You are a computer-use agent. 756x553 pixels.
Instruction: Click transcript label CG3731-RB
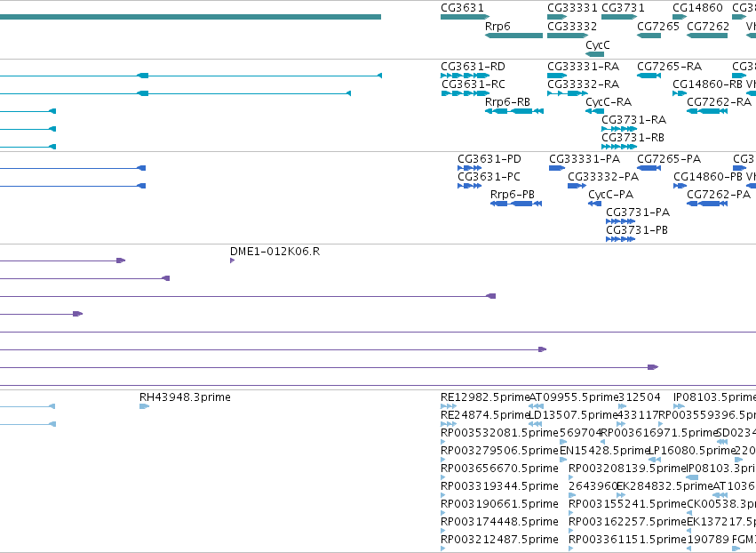[x=633, y=138]
